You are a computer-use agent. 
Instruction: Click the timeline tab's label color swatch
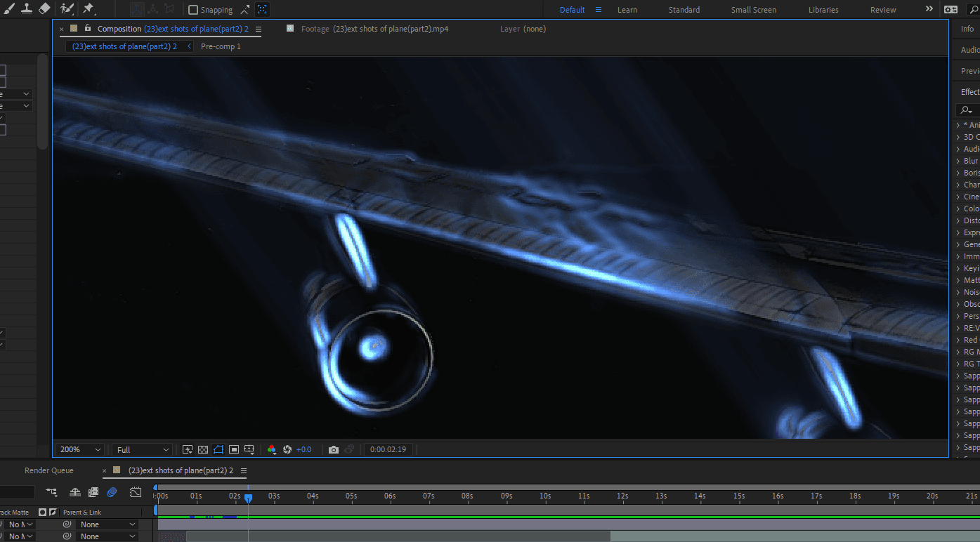(x=117, y=470)
